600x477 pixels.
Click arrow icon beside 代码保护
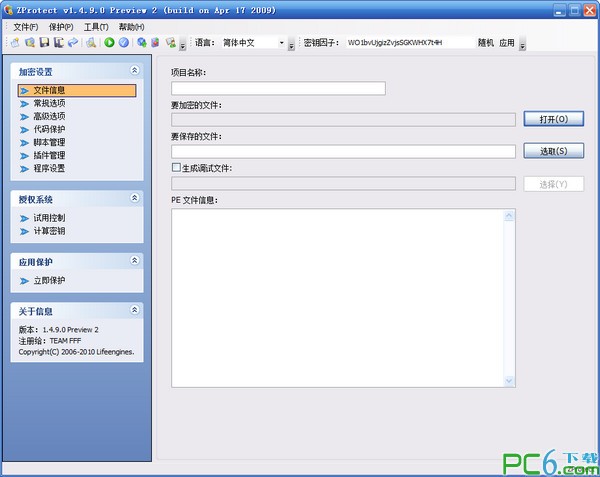click(24, 130)
